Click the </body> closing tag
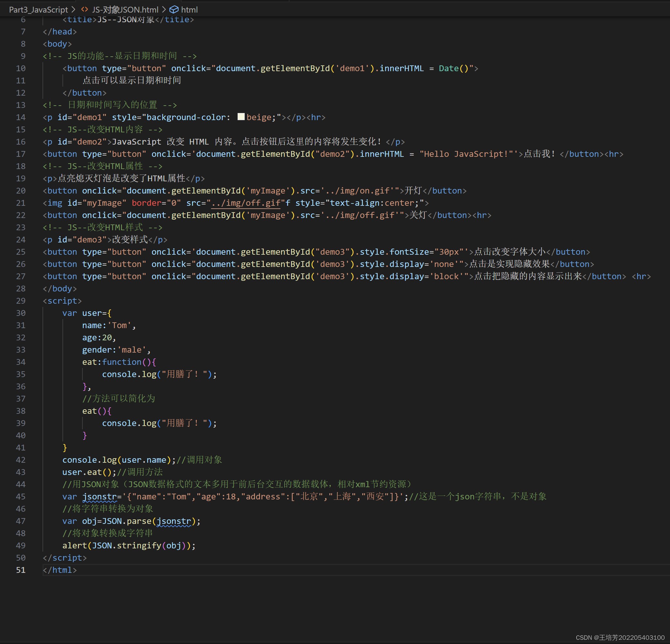 click(60, 289)
